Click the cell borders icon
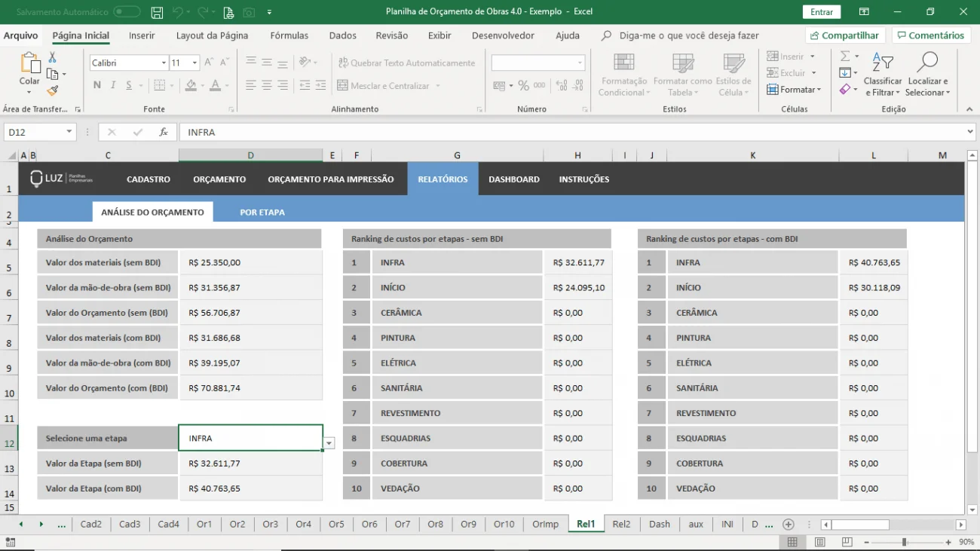Screen dimensions: 980x551 [x=160, y=85]
